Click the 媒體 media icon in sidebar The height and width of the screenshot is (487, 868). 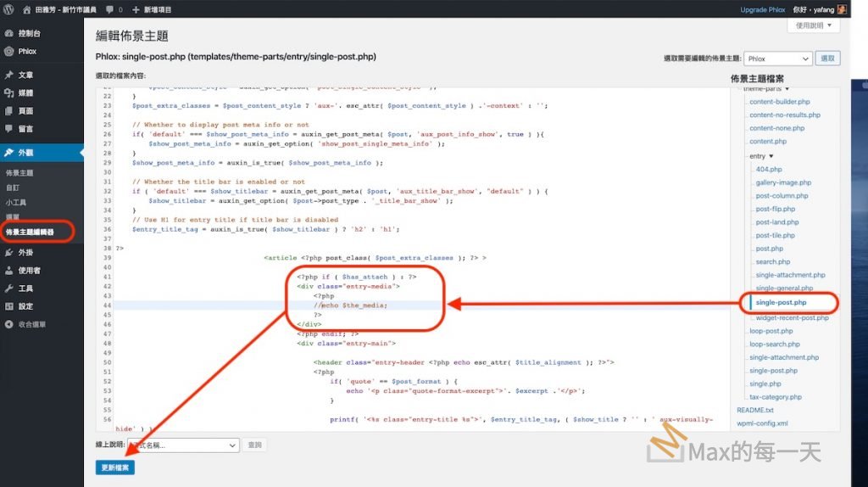[9, 92]
